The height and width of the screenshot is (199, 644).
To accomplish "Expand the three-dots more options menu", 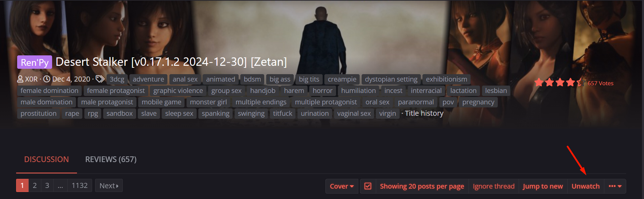I will [615, 186].
